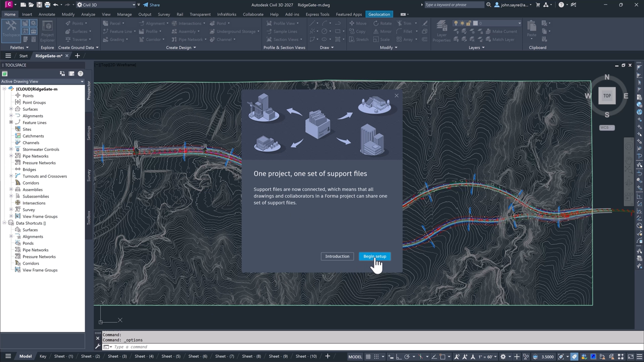
Task: Select the Bridges item icon
Action: [18, 169]
